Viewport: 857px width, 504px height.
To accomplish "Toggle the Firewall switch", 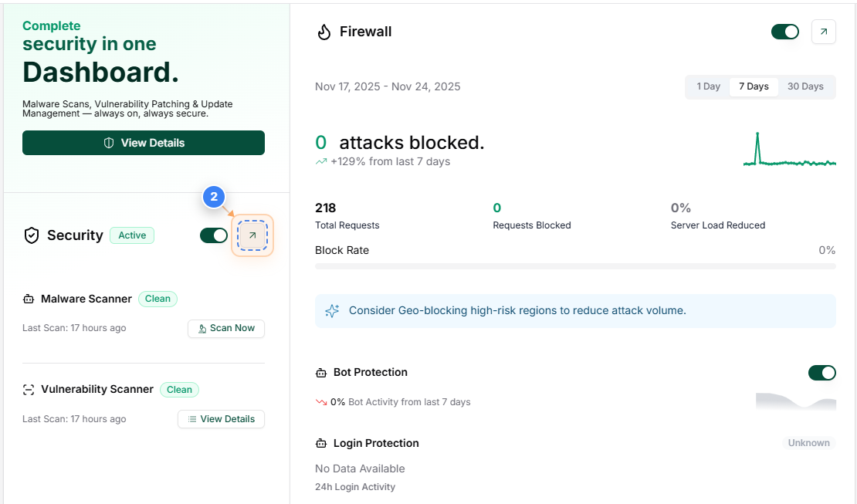I will [x=785, y=32].
